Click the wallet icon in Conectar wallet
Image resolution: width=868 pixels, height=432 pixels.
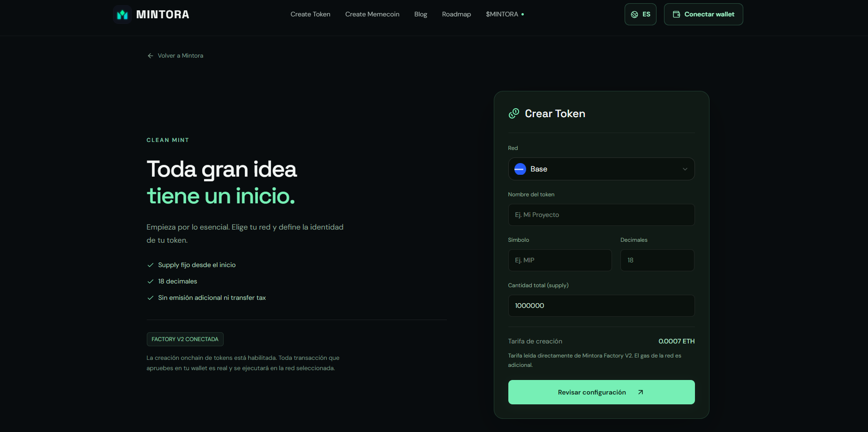coord(676,15)
